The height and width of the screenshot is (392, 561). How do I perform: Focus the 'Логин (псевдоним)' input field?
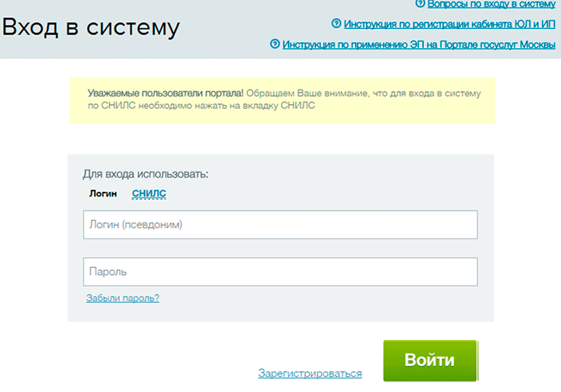coord(280,224)
